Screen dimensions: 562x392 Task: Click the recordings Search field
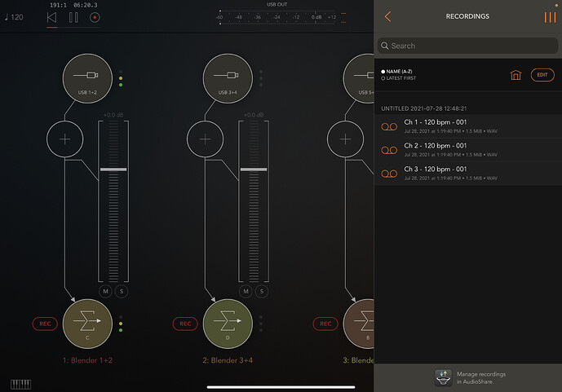coord(467,46)
